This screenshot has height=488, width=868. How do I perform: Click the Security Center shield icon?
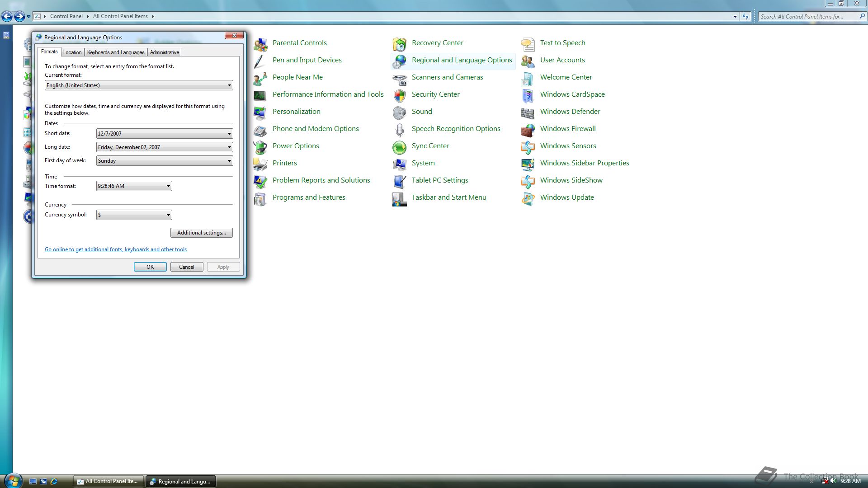coord(400,96)
